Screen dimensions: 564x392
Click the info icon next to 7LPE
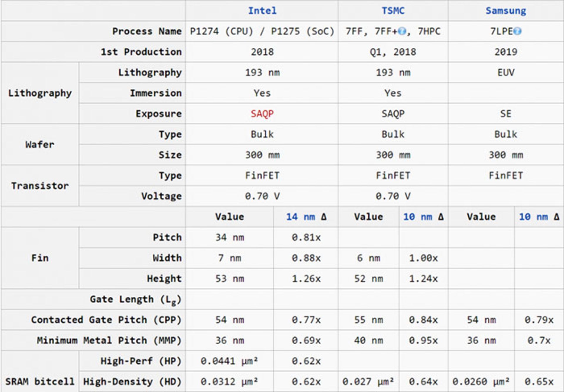[518, 31]
